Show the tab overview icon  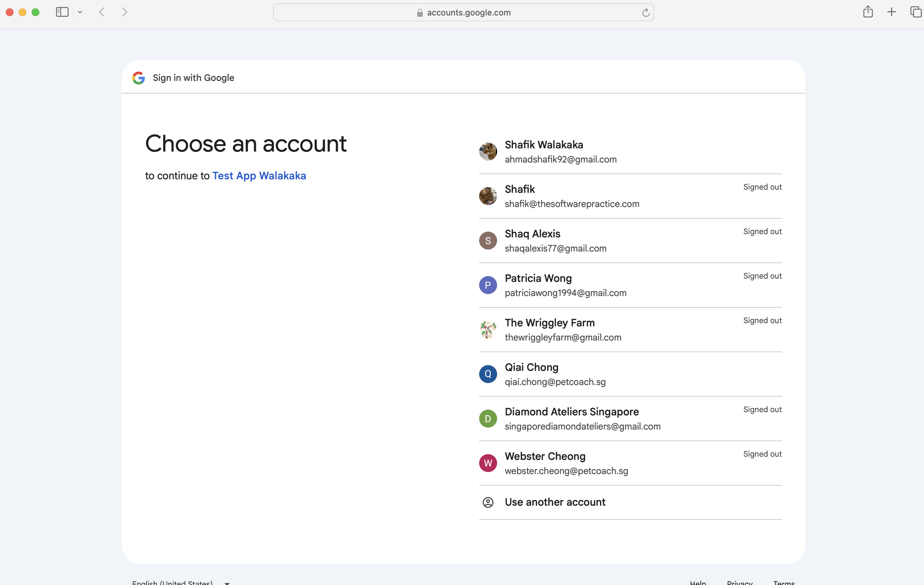(x=916, y=12)
